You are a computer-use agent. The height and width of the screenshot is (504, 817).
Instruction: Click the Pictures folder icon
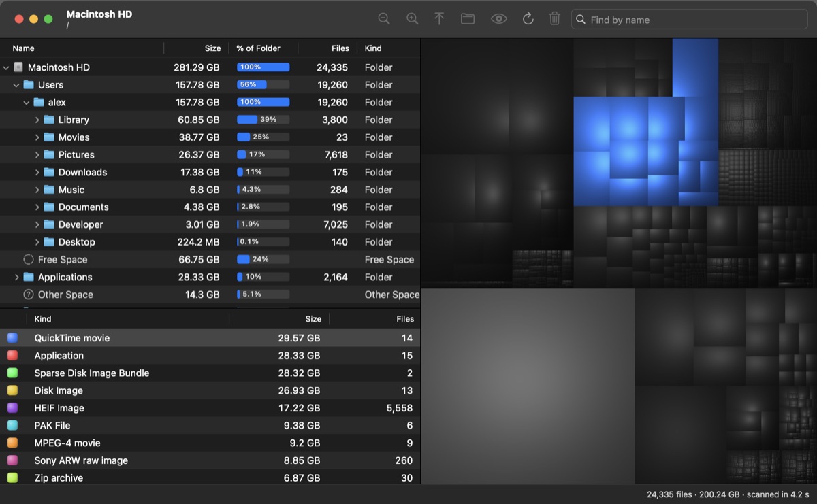point(49,154)
